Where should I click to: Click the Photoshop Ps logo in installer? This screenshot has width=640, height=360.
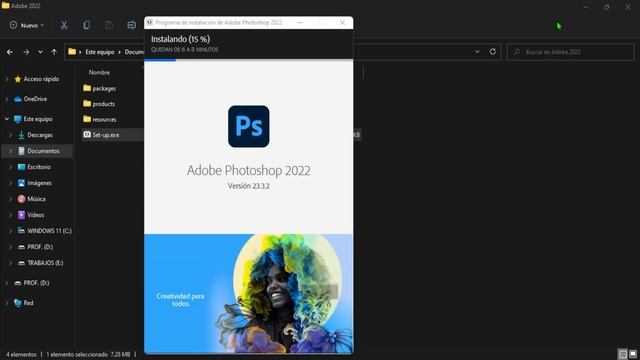click(x=249, y=126)
